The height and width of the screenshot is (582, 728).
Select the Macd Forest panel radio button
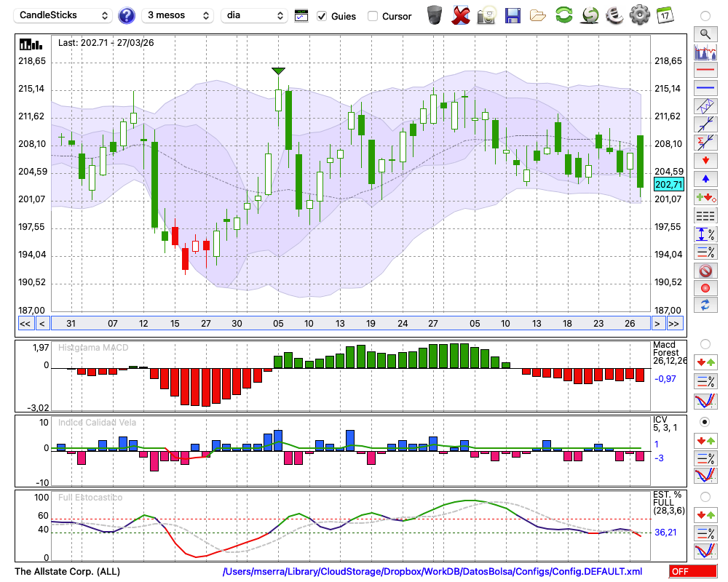[x=705, y=344]
